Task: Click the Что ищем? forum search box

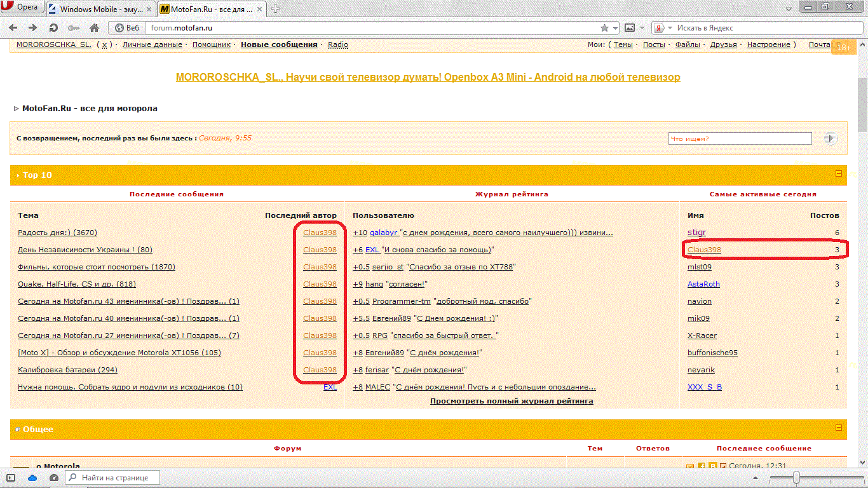Action: 740,139
